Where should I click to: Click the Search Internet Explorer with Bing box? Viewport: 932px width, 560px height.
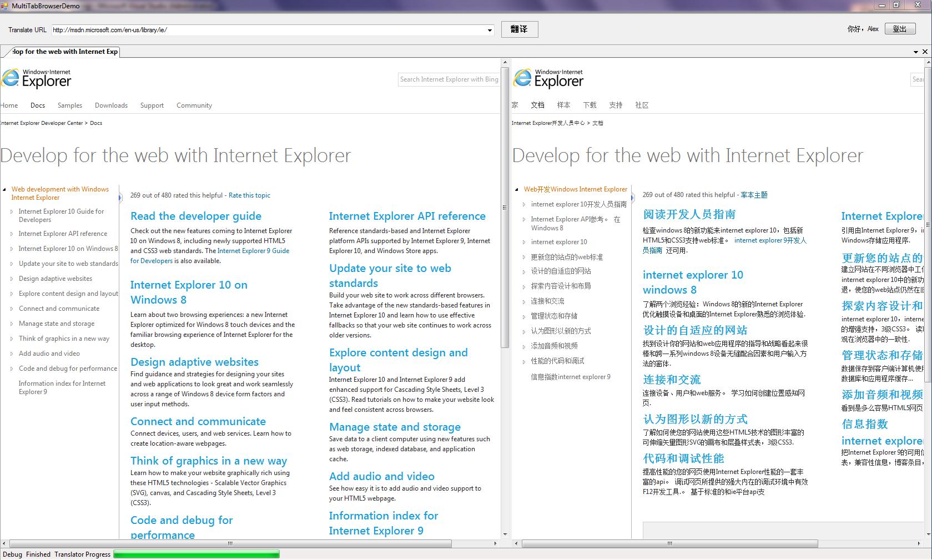click(x=449, y=79)
